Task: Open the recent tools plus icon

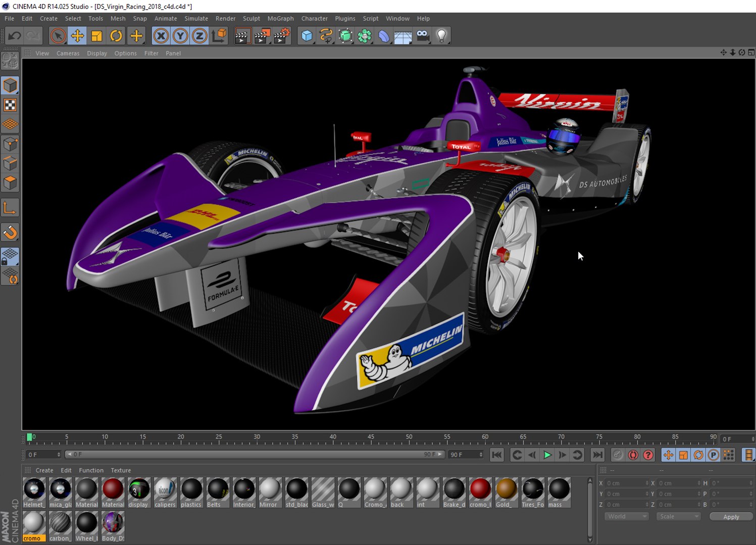Action: [136, 36]
